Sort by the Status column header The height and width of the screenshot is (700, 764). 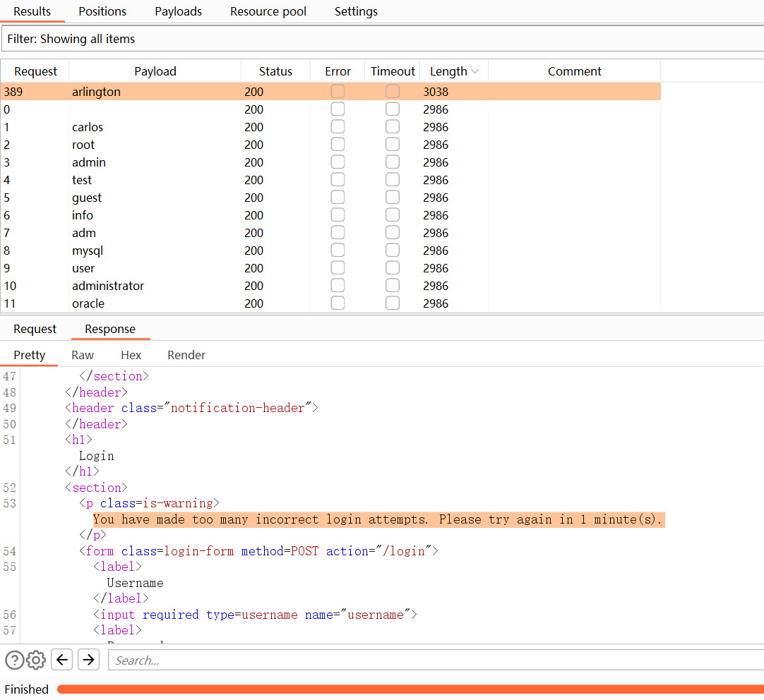tap(275, 71)
